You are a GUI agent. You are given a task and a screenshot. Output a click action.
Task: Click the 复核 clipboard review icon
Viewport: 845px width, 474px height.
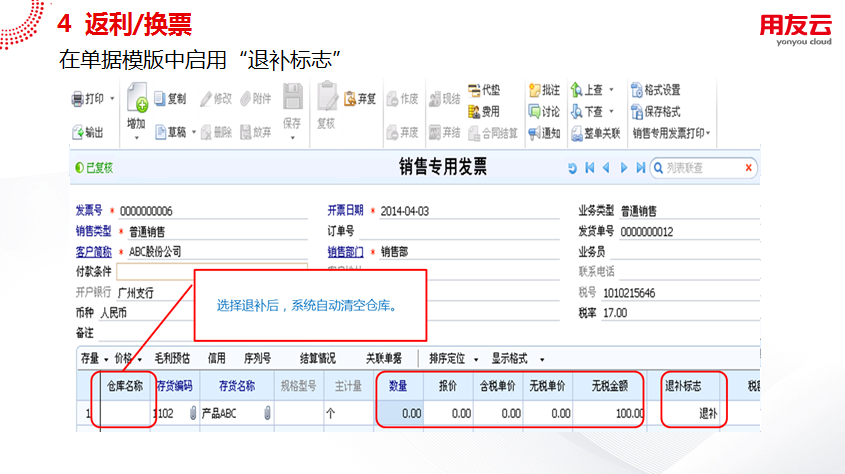point(327,96)
